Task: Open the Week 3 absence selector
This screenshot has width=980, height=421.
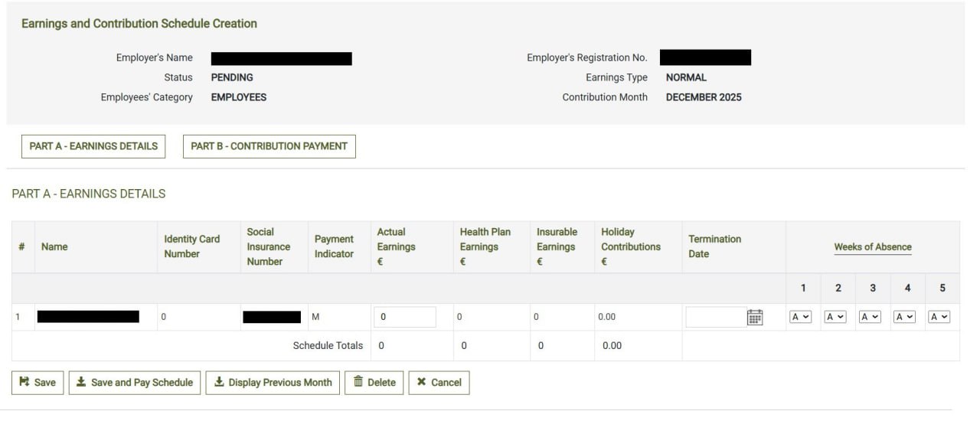Action: coord(870,317)
